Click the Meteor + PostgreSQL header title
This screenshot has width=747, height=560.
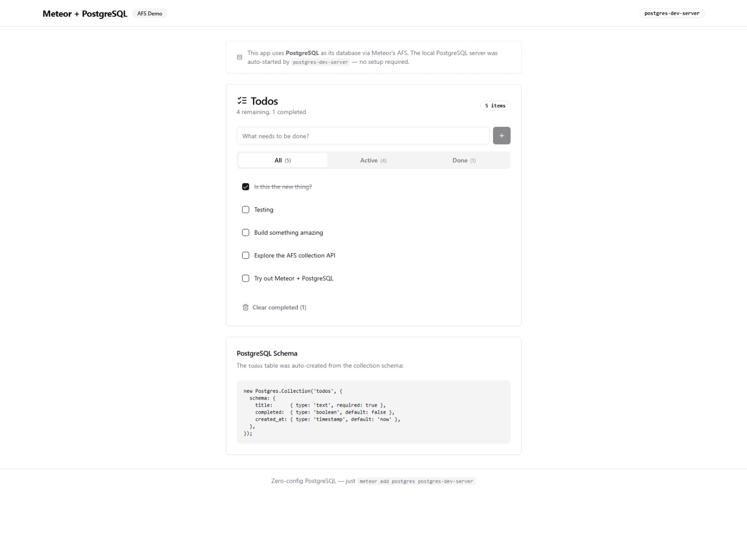click(85, 14)
